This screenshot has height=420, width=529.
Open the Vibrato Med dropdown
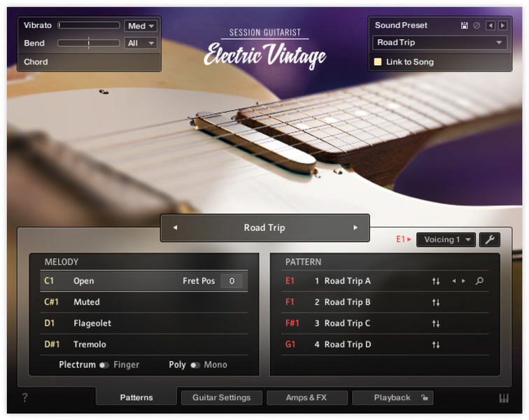pyautogui.click(x=141, y=26)
